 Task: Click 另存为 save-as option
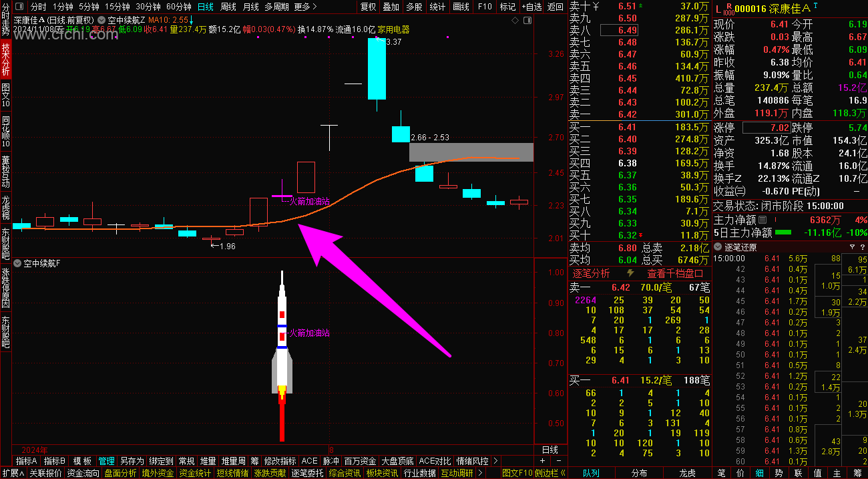(132, 461)
